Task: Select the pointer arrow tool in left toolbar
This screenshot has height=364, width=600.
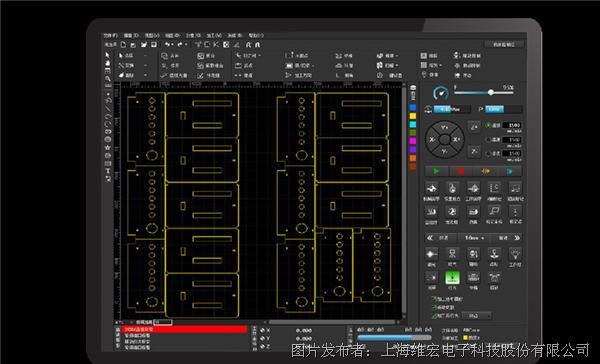Action: (x=108, y=55)
